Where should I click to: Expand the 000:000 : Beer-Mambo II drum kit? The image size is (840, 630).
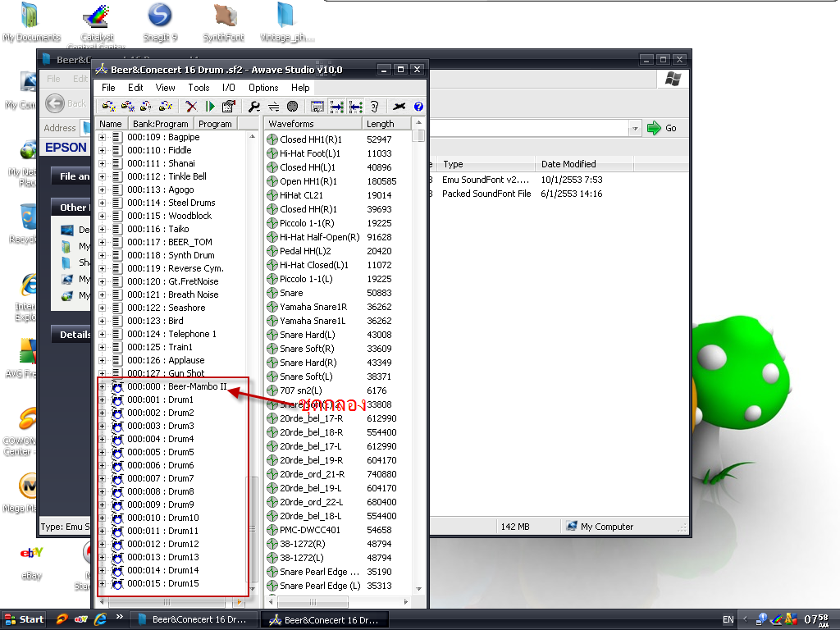tap(102, 387)
